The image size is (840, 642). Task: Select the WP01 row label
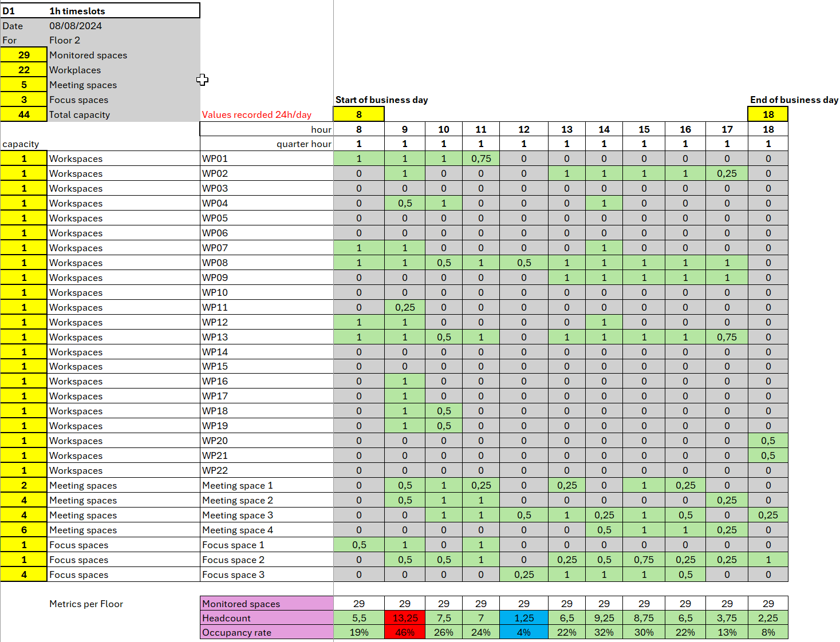pos(267,158)
